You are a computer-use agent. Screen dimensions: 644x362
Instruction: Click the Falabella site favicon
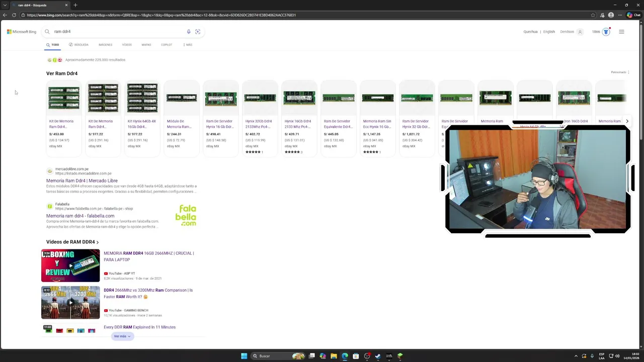click(x=49, y=206)
